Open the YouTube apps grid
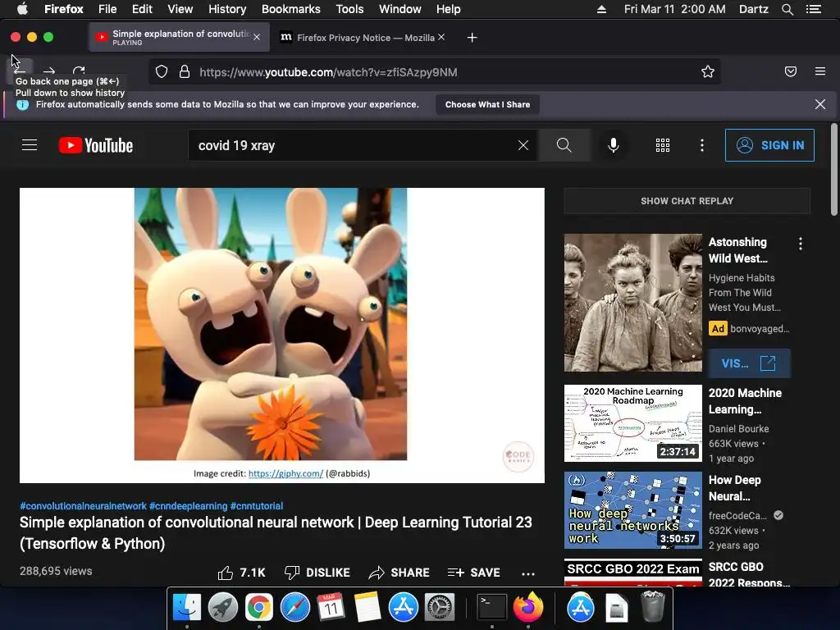This screenshot has height=630, width=840. click(663, 145)
